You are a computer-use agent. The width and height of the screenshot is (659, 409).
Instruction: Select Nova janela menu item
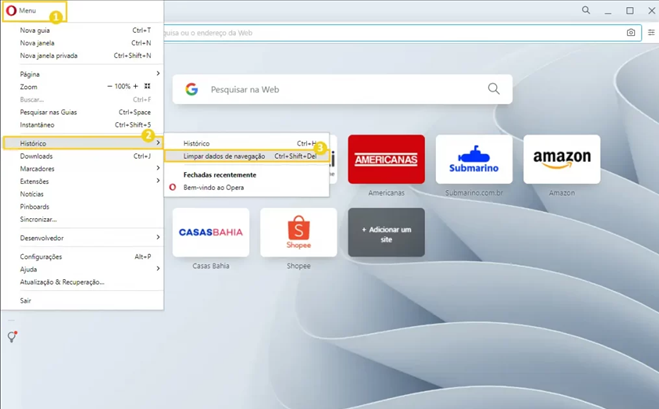(82, 43)
